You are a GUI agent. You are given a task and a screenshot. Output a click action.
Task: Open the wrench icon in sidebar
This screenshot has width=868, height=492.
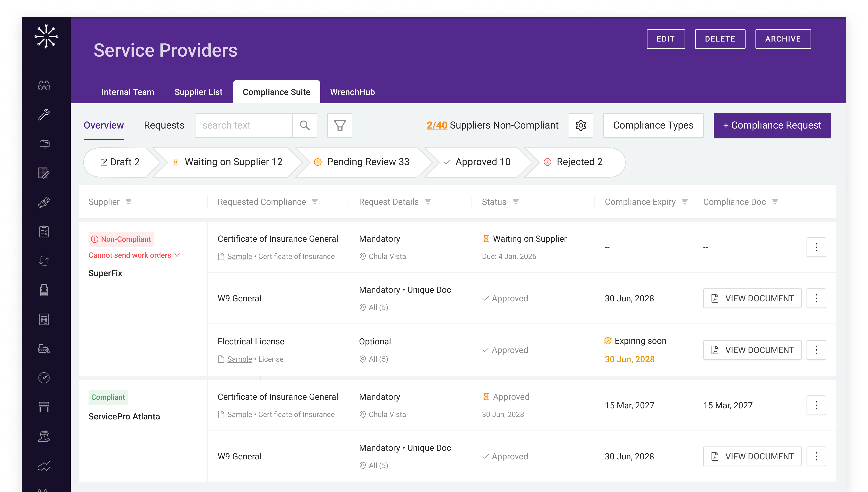click(x=44, y=115)
